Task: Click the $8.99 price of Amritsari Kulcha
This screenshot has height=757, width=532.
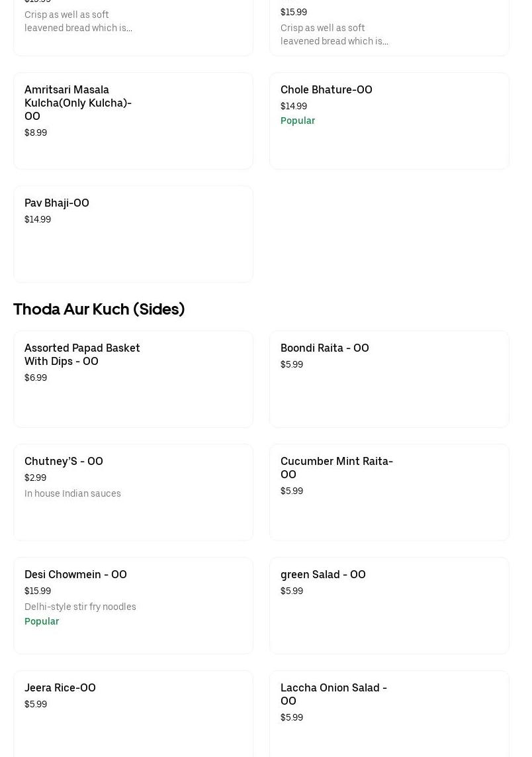Action: pyautogui.click(x=36, y=132)
